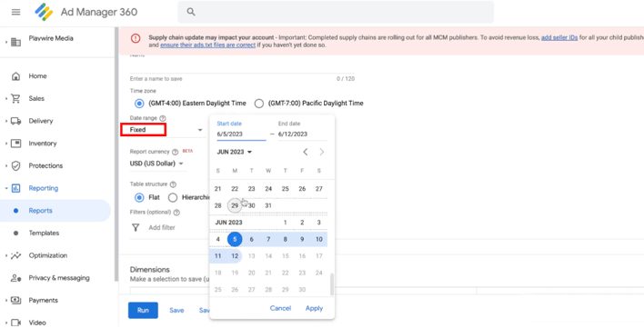Open USD (US Dollar) currency dropdown
This screenshot has height=328, width=644.
(156, 164)
